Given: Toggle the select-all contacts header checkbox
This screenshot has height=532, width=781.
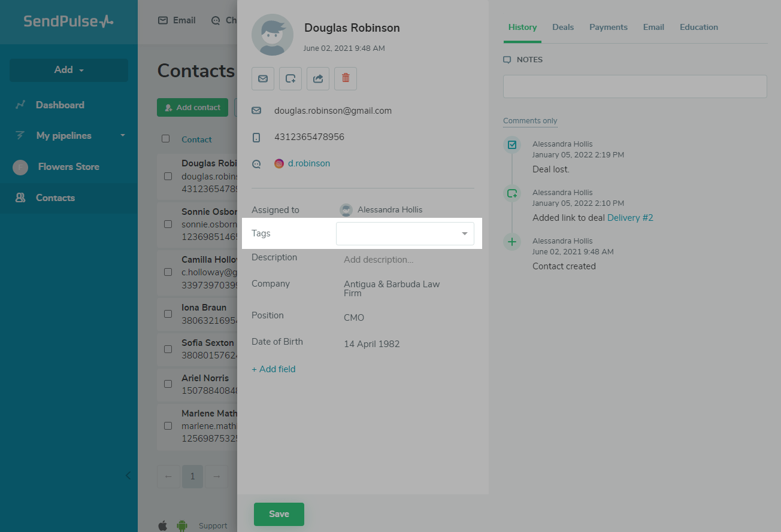Looking at the screenshot, I should pos(166,139).
